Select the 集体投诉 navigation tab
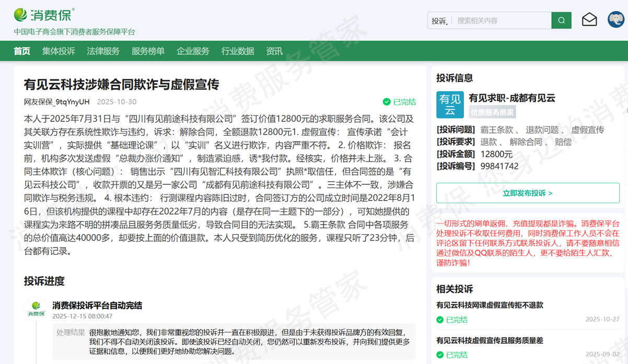 pos(58,52)
